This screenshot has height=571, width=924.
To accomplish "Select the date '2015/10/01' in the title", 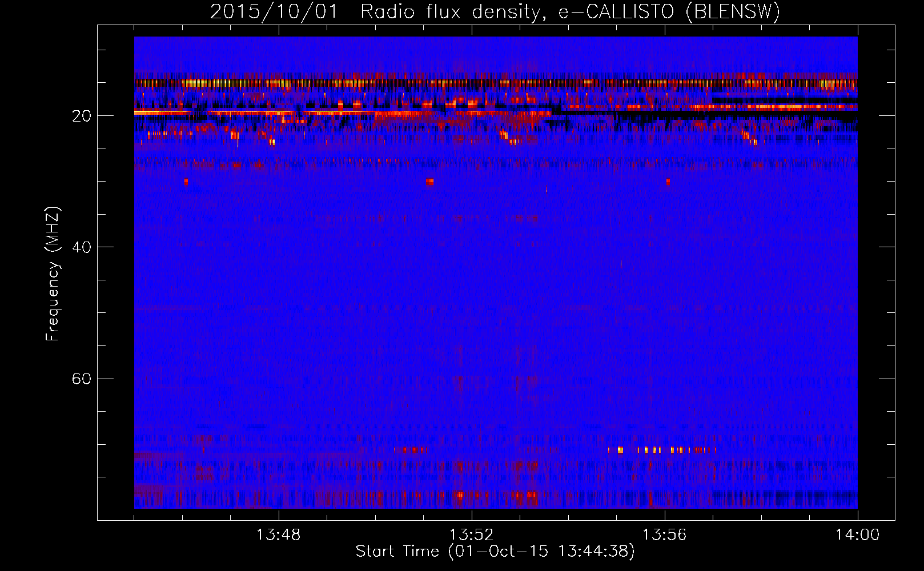I will pos(274,11).
